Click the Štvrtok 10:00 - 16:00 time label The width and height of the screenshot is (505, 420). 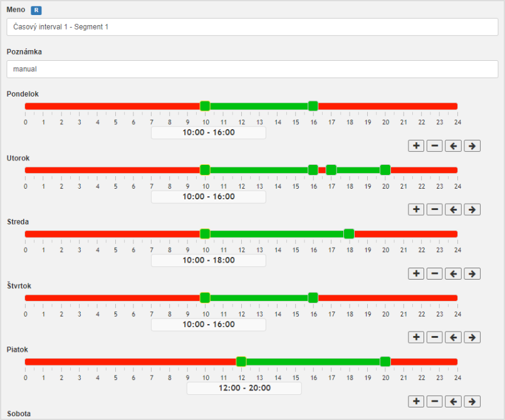pyautogui.click(x=209, y=325)
